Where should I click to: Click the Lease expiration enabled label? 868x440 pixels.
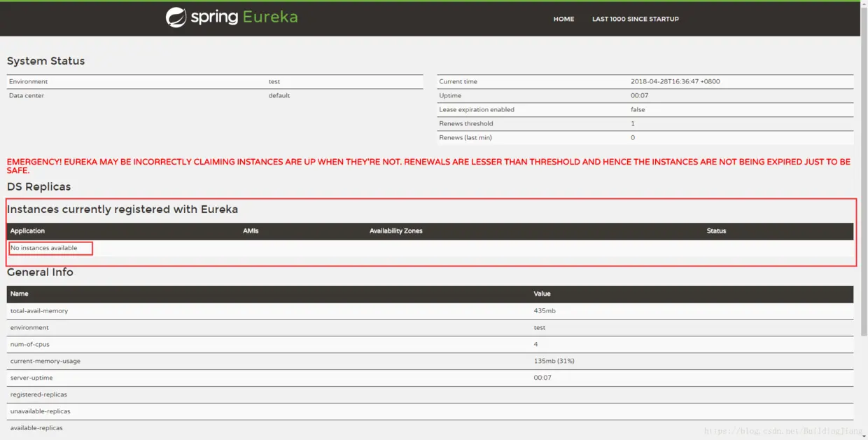click(477, 109)
